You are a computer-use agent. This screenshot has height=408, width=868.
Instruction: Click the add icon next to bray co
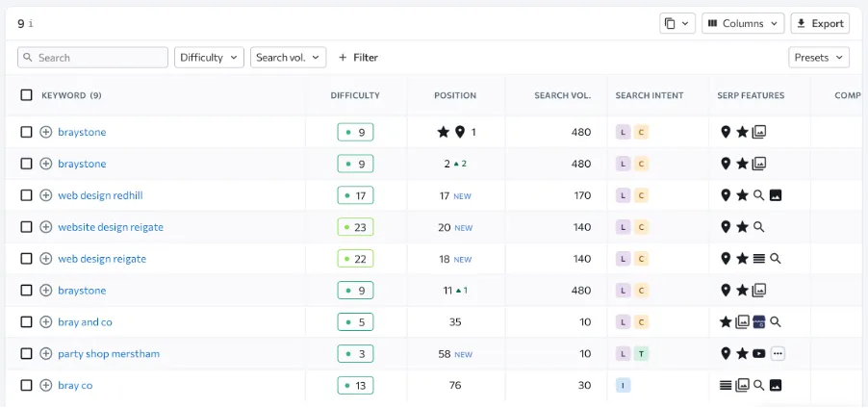coord(45,385)
